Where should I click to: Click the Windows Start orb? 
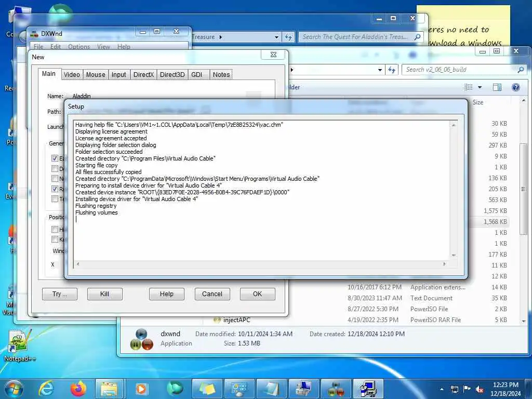pyautogui.click(x=14, y=389)
